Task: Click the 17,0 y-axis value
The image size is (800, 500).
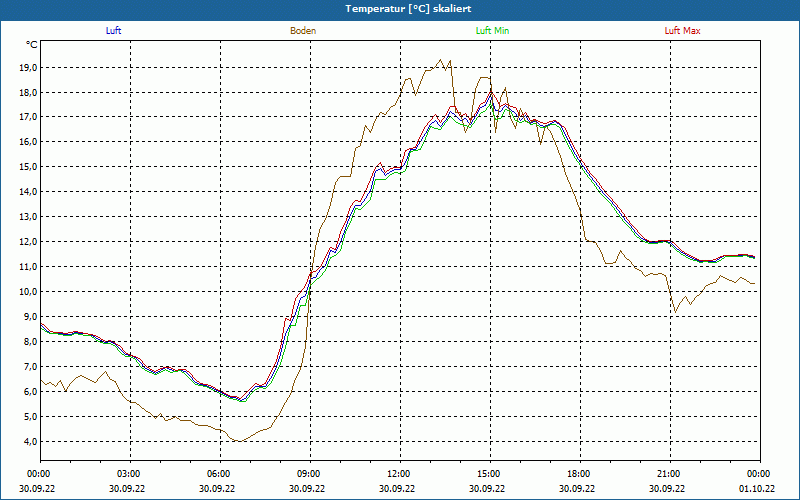Action: coord(29,117)
